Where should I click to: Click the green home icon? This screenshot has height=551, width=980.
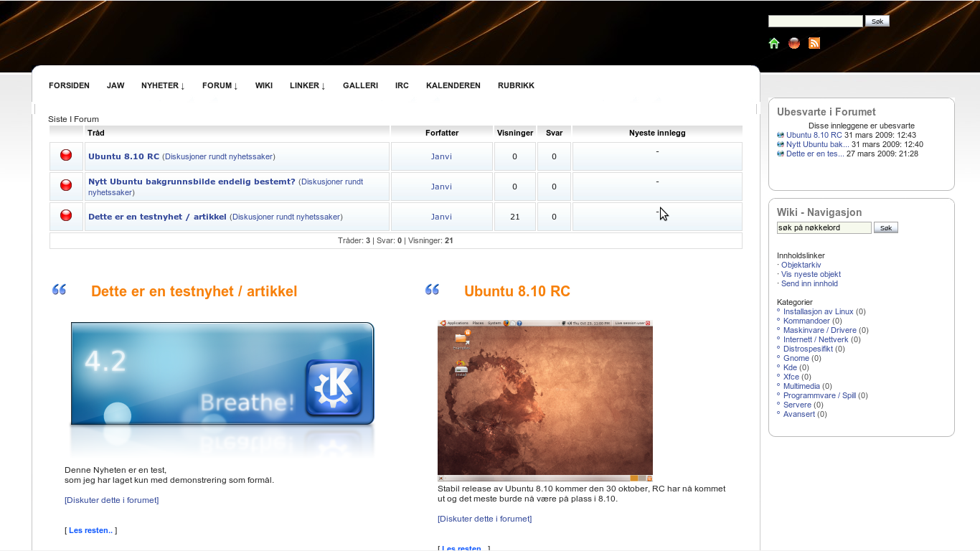[x=774, y=43]
